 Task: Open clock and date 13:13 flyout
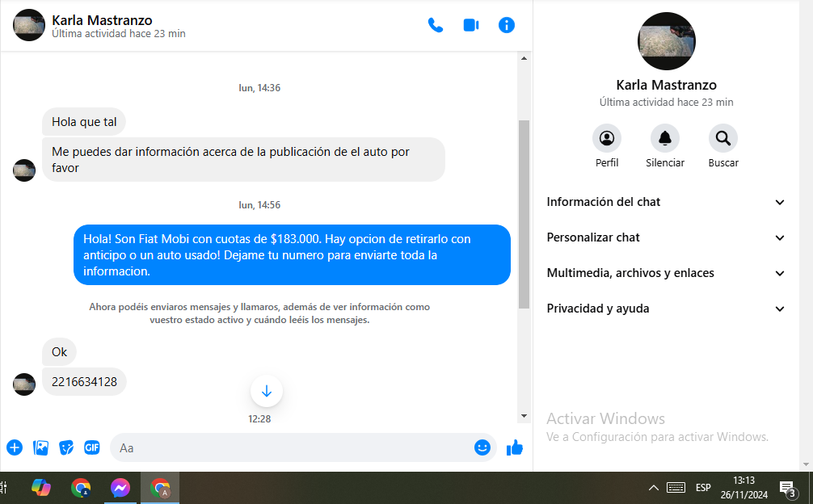pyautogui.click(x=744, y=487)
